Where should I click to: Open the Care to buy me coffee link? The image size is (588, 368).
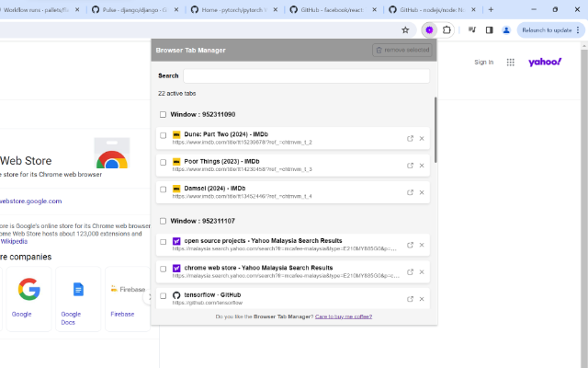344,316
